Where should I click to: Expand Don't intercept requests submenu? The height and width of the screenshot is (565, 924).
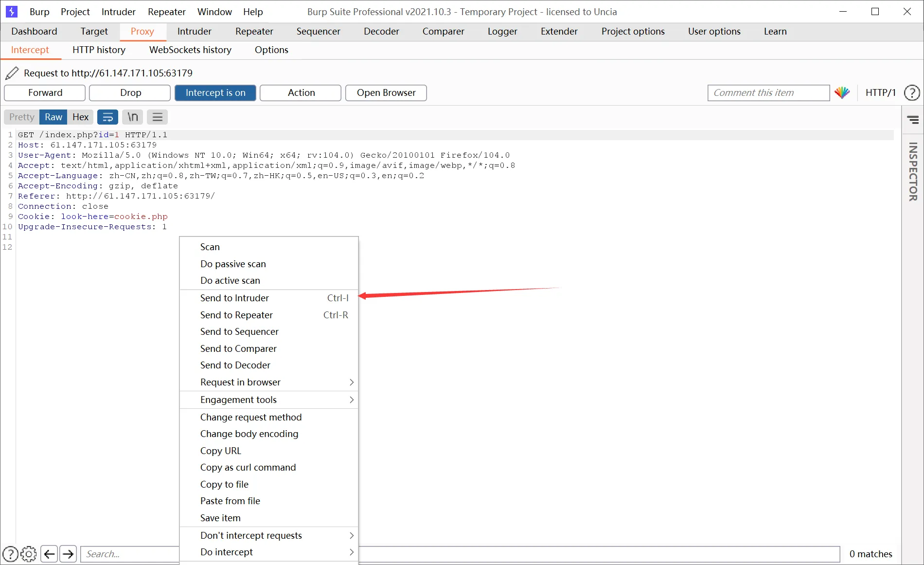pyautogui.click(x=269, y=535)
